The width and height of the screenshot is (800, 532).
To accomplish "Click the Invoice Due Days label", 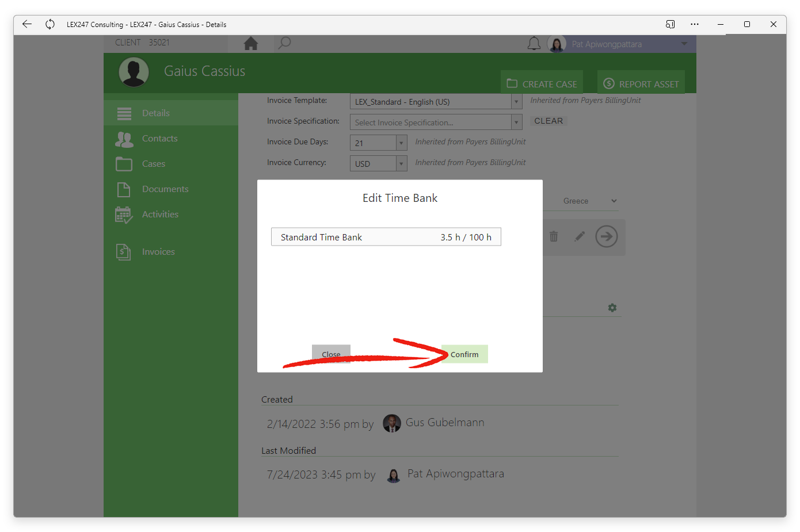I will click(x=298, y=142).
